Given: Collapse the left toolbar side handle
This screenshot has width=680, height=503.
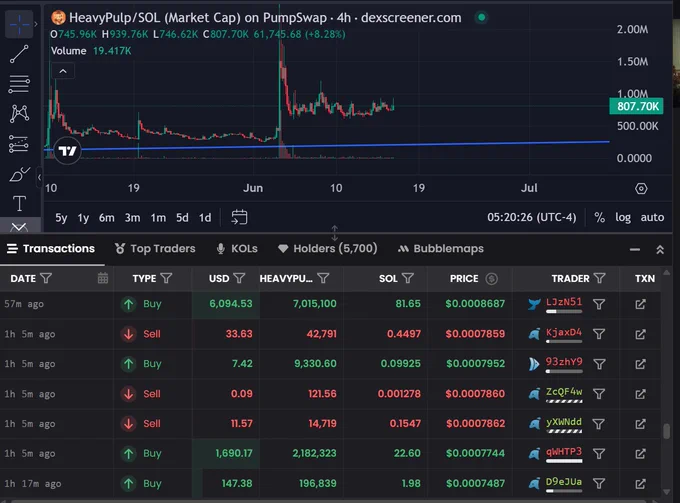Looking at the screenshot, I should [x=39, y=177].
